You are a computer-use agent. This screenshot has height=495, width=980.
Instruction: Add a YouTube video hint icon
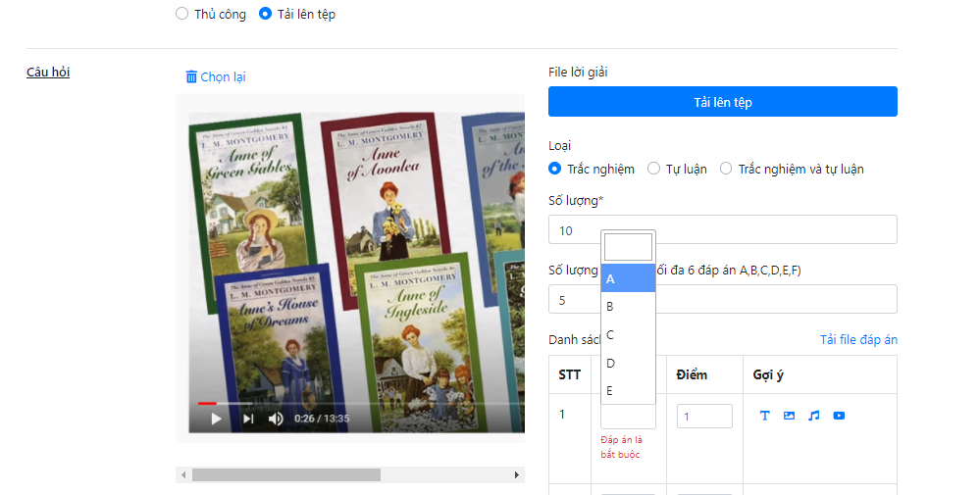point(839,416)
